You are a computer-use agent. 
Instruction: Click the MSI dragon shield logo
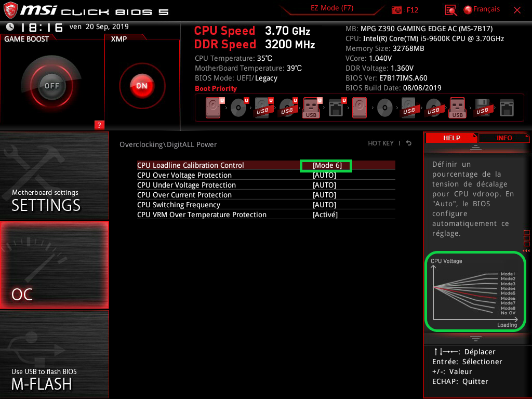pos(10,10)
